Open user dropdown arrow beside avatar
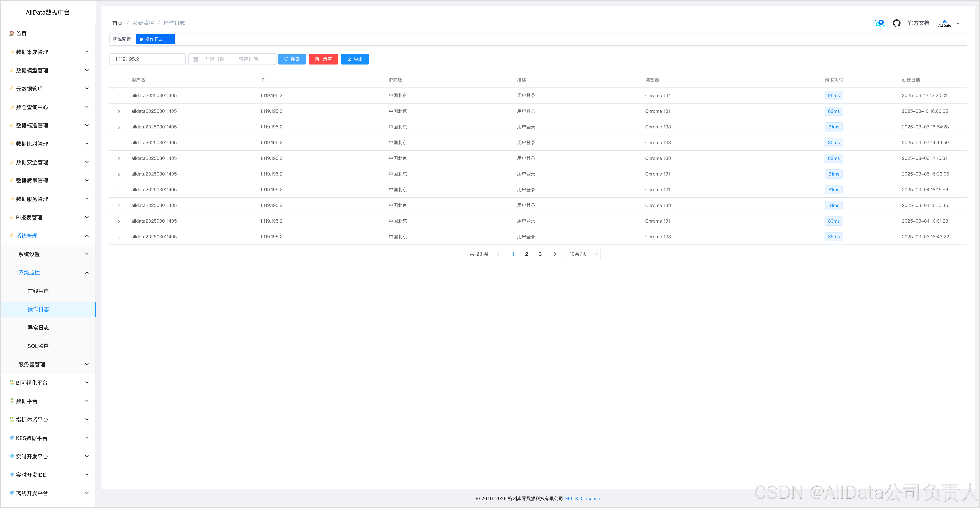980x508 pixels. 958,24
